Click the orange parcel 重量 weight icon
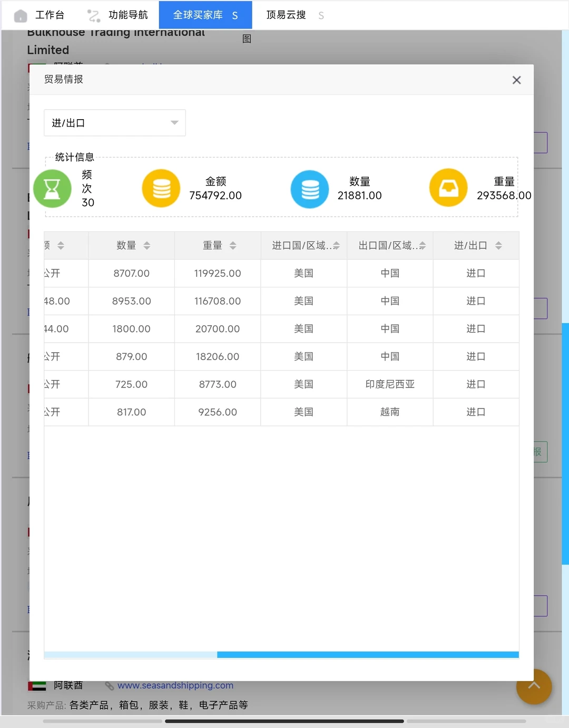 pos(448,188)
